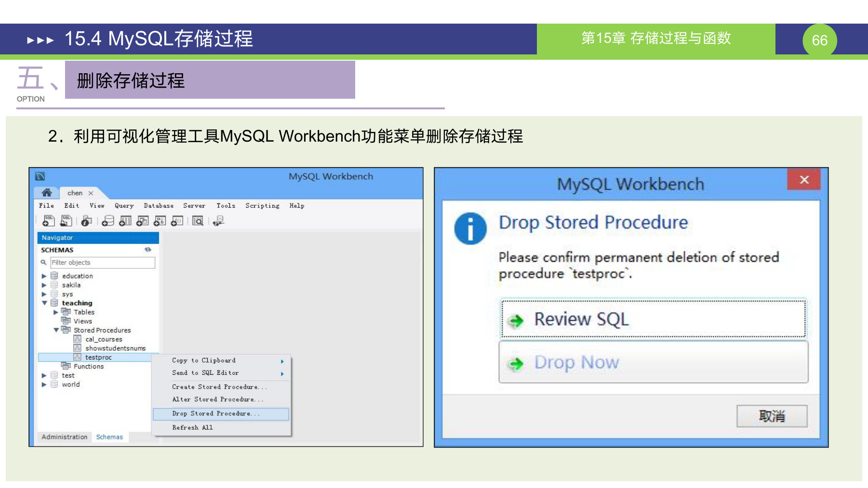Click the create new schema toolbar icon

point(108,221)
